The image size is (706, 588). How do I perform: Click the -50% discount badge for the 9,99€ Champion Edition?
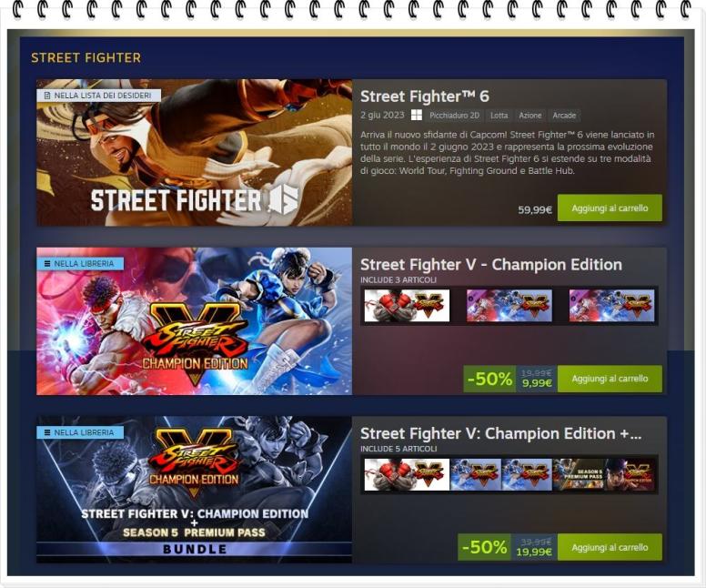point(489,379)
